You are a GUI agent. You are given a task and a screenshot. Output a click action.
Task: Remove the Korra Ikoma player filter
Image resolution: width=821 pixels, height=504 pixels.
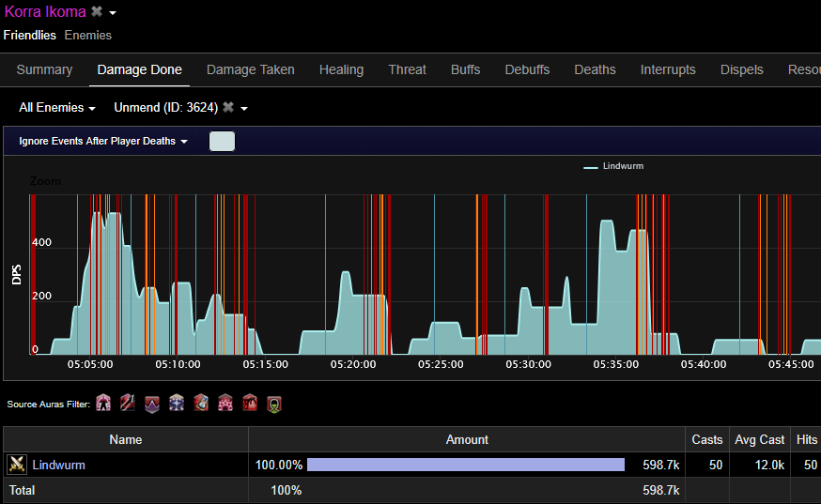[x=97, y=11]
